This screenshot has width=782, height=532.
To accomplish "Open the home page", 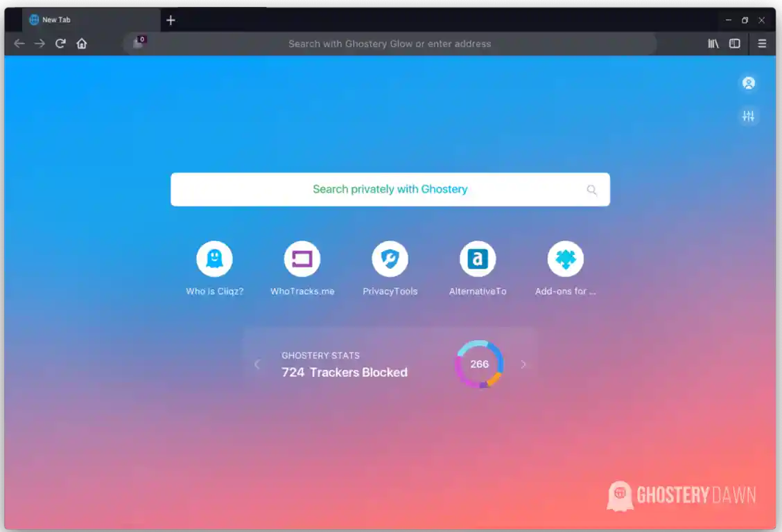I will (x=82, y=44).
